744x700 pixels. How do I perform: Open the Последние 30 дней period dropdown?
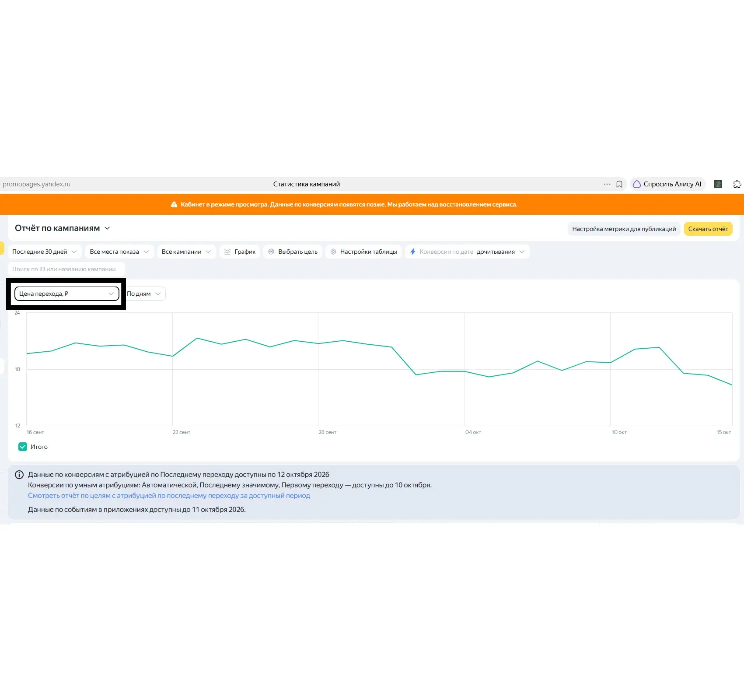45,252
